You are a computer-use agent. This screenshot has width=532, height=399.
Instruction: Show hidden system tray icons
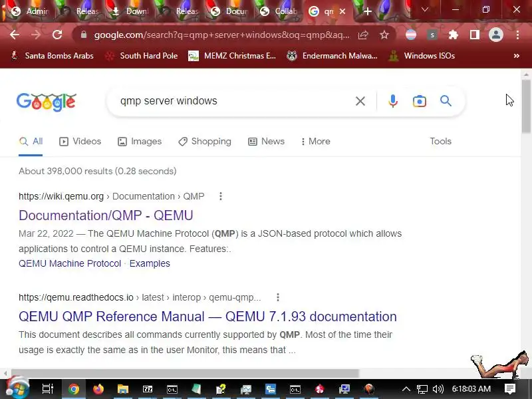pyautogui.click(x=406, y=389)
